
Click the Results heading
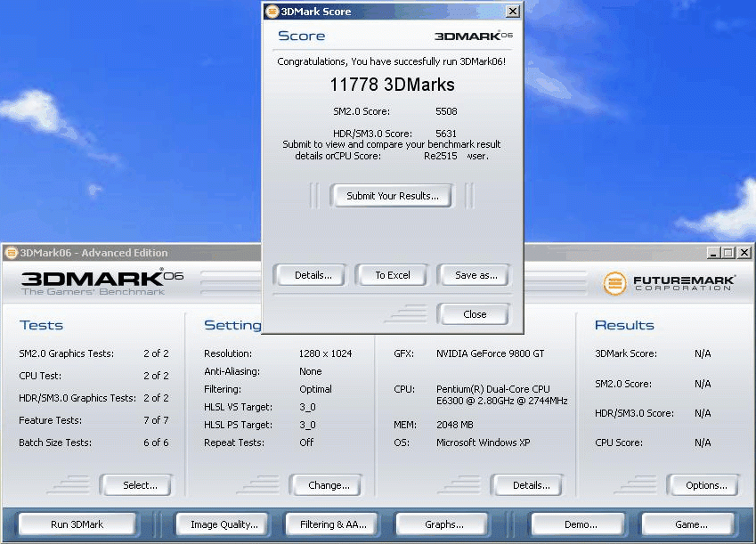coord(624,325)
